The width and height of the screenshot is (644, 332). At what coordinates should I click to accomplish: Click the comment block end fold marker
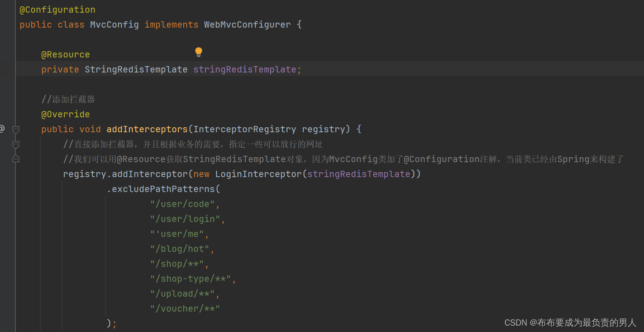click(15, 159)
